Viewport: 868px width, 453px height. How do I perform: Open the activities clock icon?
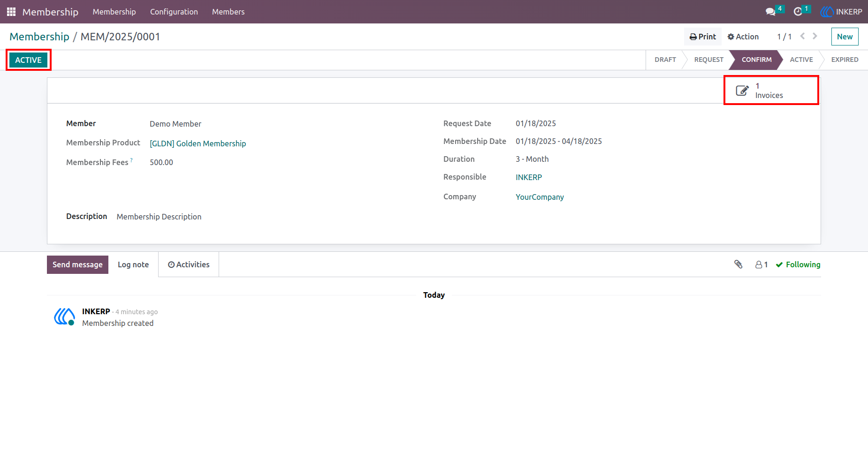click(x=798, y=12)
